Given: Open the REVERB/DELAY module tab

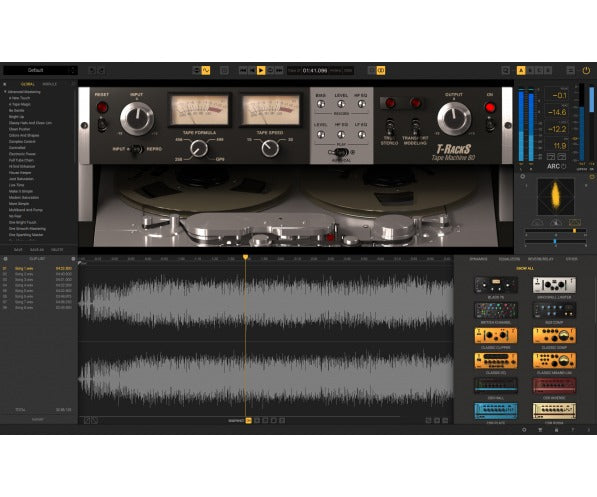Looking at the screenshot, I should (x=541, y=259).
